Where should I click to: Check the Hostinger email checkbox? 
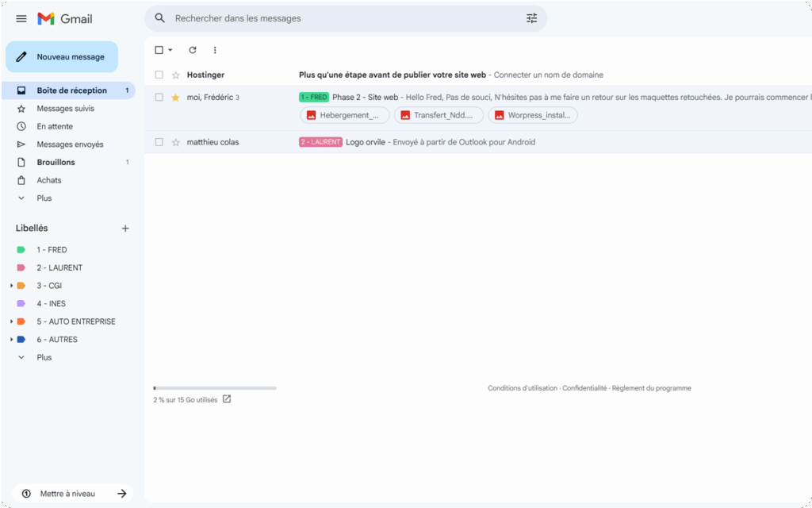(x=159, y=75)
